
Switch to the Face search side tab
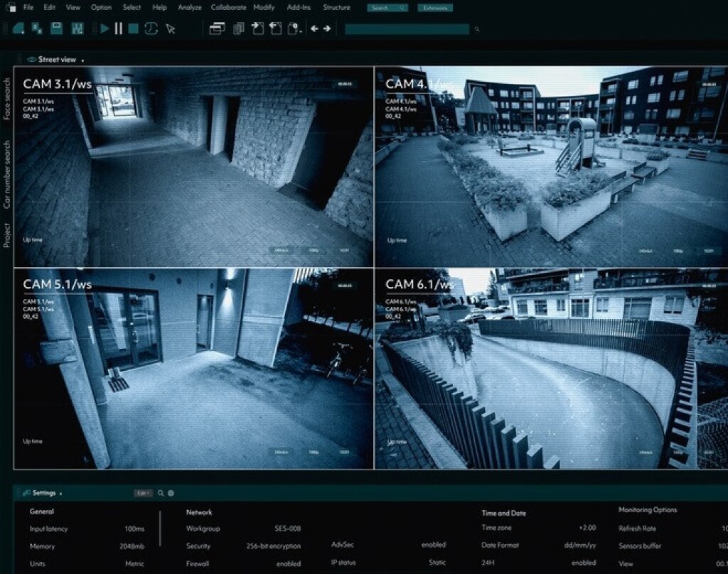7,98
